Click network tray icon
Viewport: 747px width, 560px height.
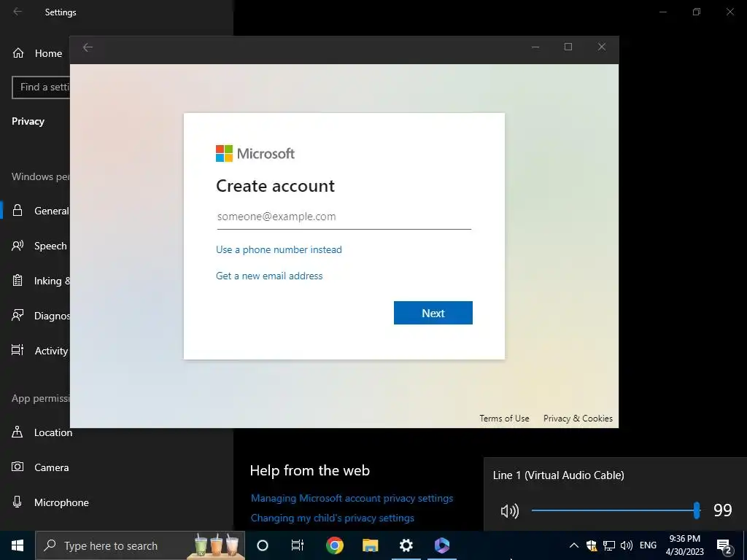click(609, 545)
